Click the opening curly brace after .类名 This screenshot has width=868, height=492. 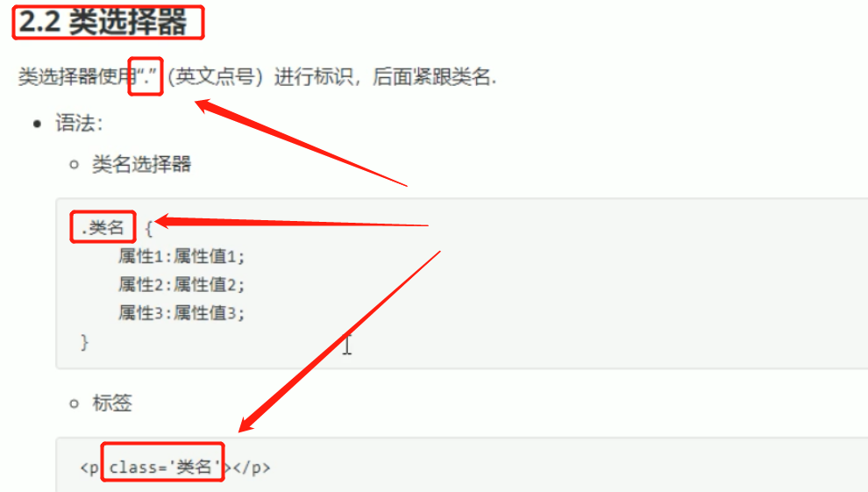tap(148, 229)
